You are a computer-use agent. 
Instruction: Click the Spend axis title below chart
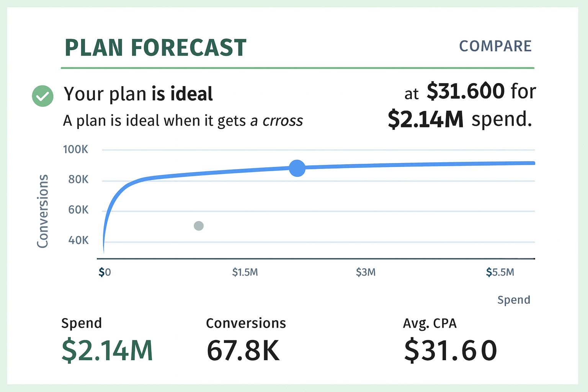tap(514, 300)
